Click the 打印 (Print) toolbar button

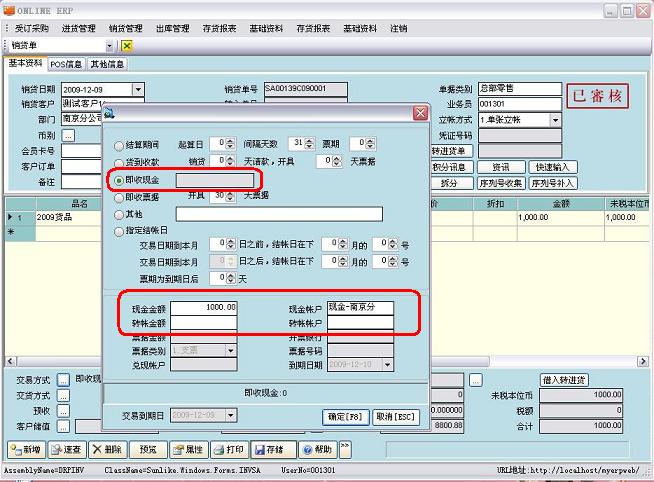pos(229,450)
